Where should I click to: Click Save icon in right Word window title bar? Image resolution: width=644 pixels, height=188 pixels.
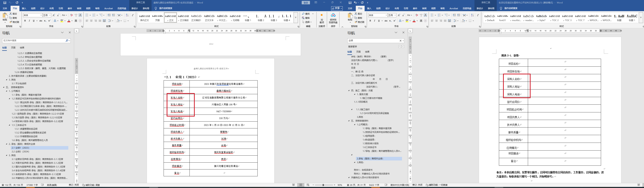[x=350, y=3]
